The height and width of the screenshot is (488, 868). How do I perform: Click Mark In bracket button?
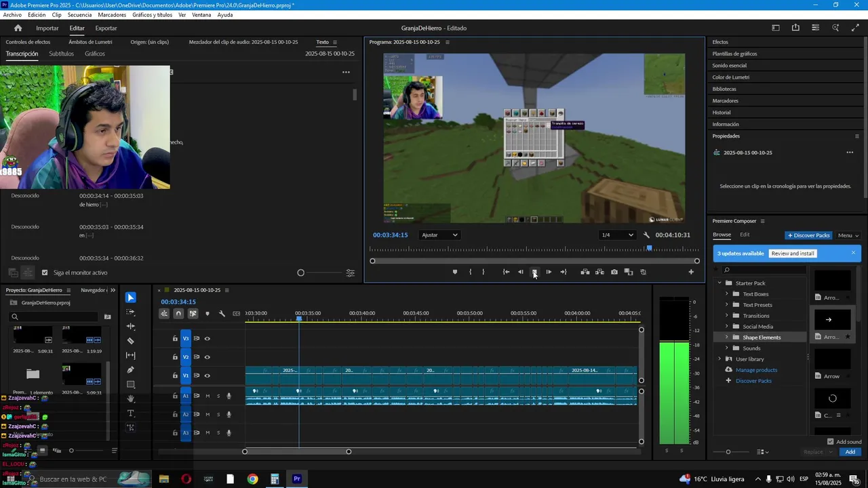(x=470, y=272)
